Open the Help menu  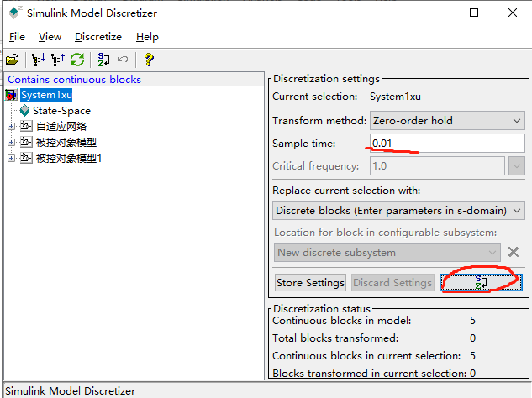tap(147, 37)
